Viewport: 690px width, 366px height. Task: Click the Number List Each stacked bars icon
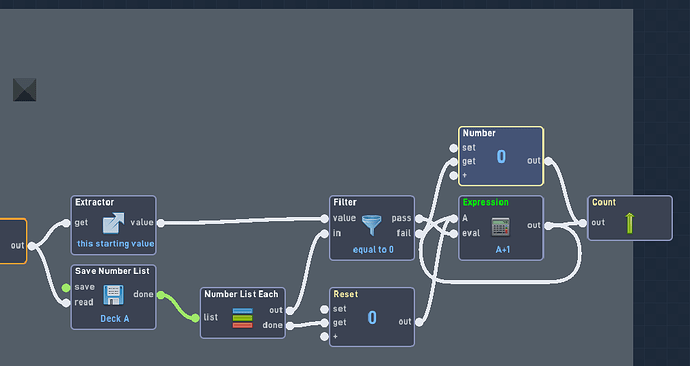(x=242, y=318)
